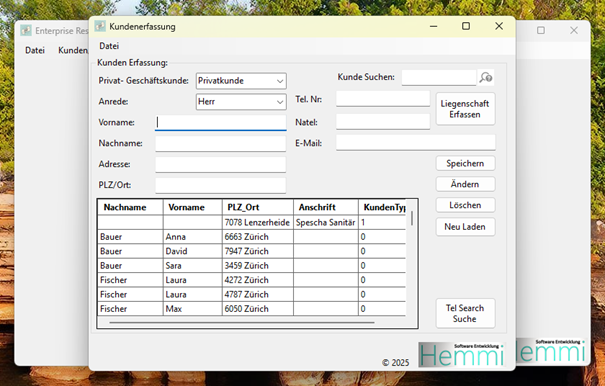
Task: Open Datei menu in Enterprise Resource window
Action: click(x=35, y=50)
